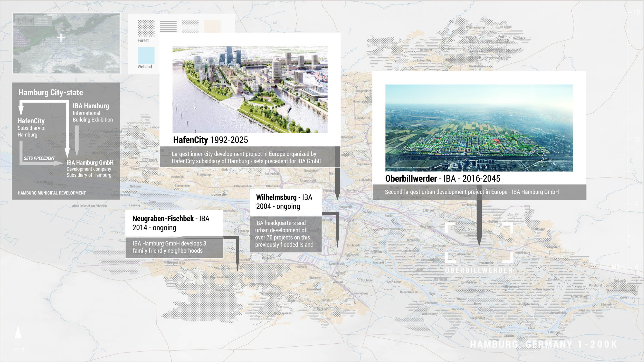Click the 'IBA headquarters and urban development' description
The height and width of the screenshot is (362, 644).
pos(284,234)
